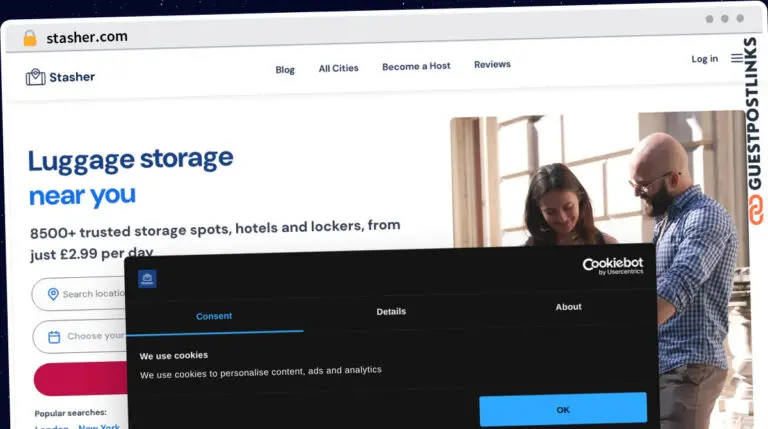Click the red search button

[x=80, y=379]
